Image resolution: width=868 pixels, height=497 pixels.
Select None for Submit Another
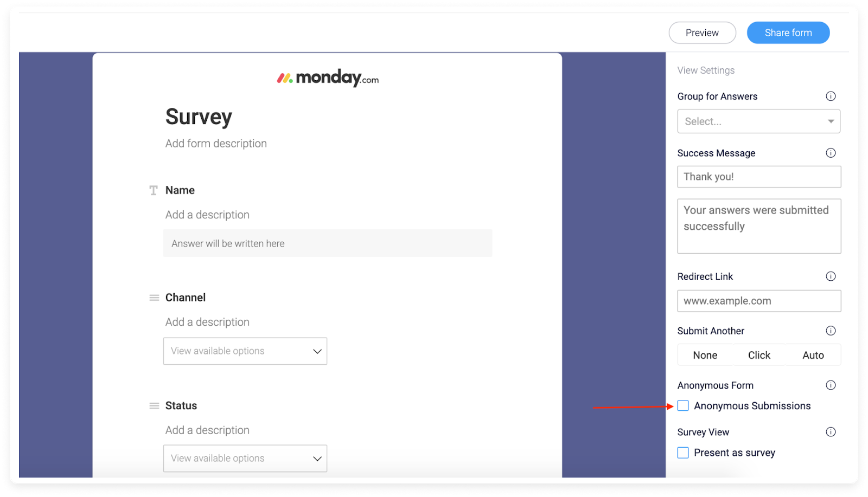[705, 355]
